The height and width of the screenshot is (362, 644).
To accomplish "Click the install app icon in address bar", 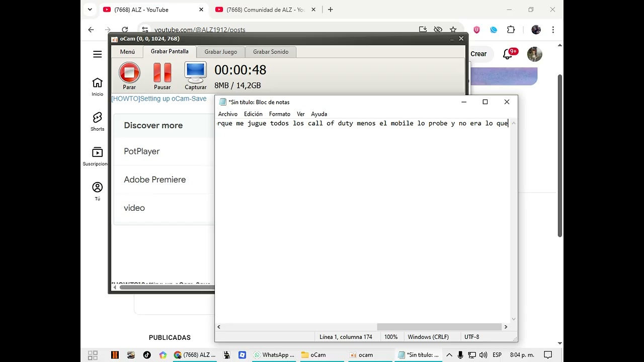I will pos(423,30).
